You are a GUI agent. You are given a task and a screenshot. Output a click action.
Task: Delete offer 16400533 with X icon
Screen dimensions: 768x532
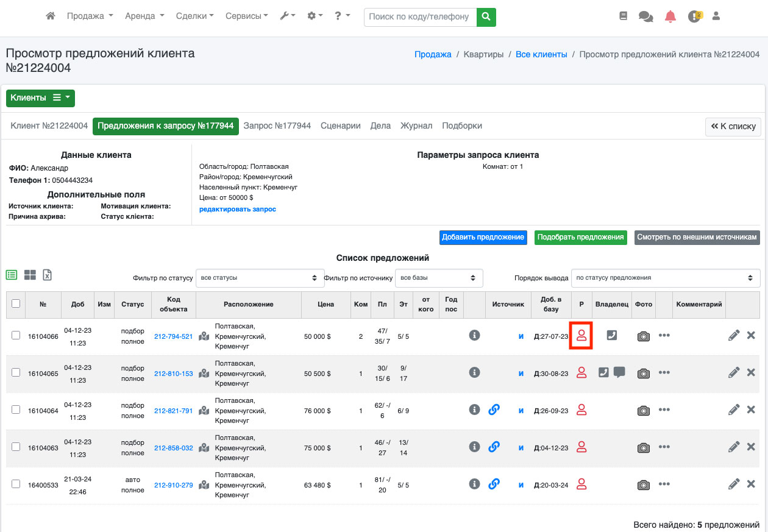click(x=751, y=484)
